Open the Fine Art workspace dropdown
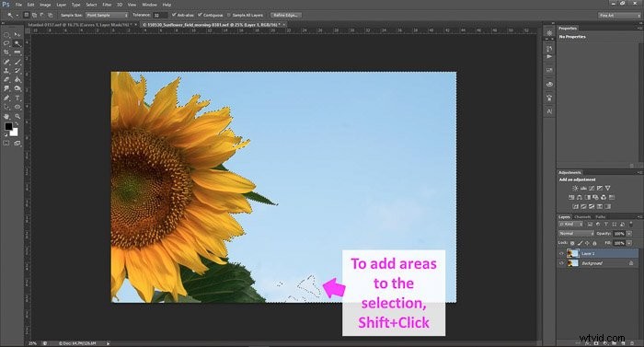The height and width of the screenshot is (347, 644). [x=619, y=16]
